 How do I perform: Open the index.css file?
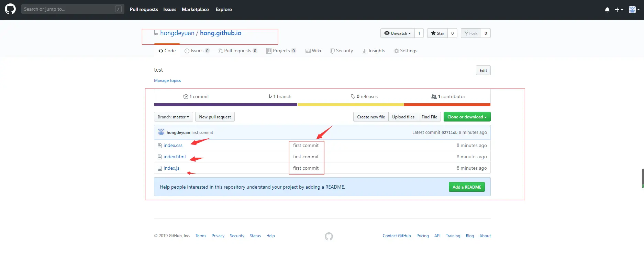point(173,146)
